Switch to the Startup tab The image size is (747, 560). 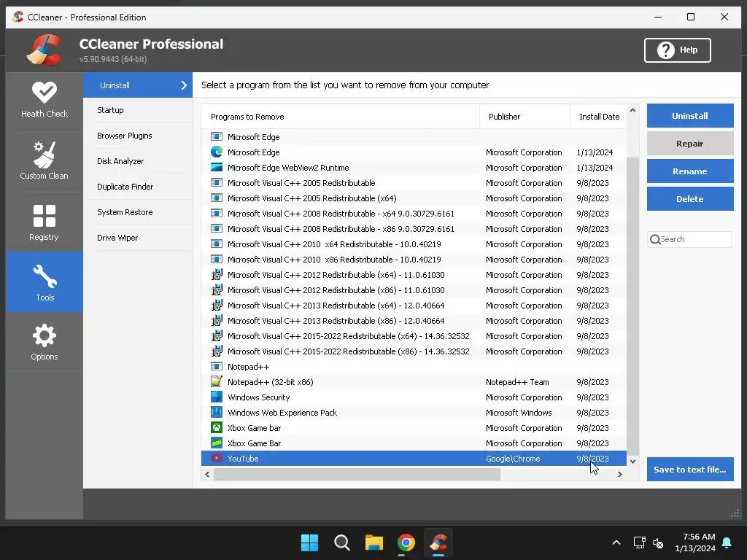click(x=138, y=110)
